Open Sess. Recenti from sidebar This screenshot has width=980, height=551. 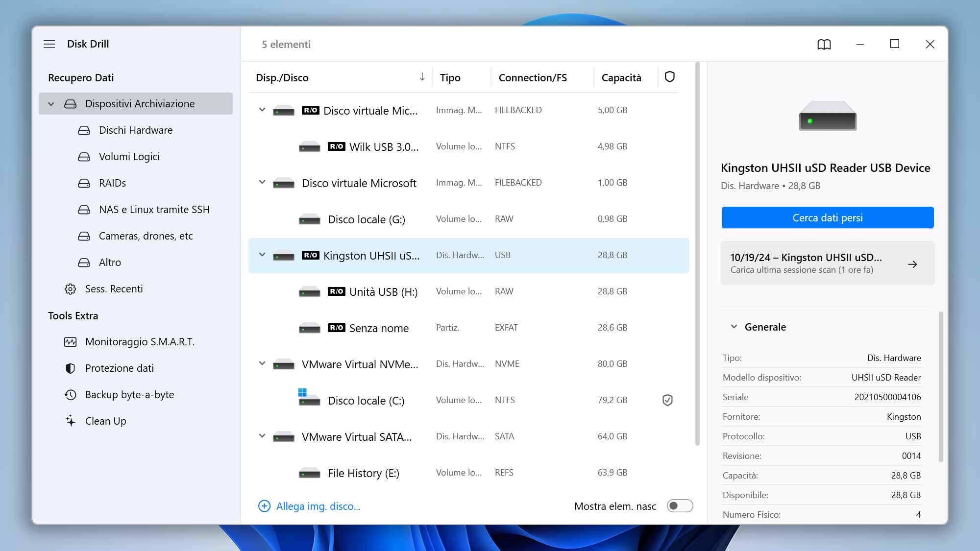[x=114, y=288]
